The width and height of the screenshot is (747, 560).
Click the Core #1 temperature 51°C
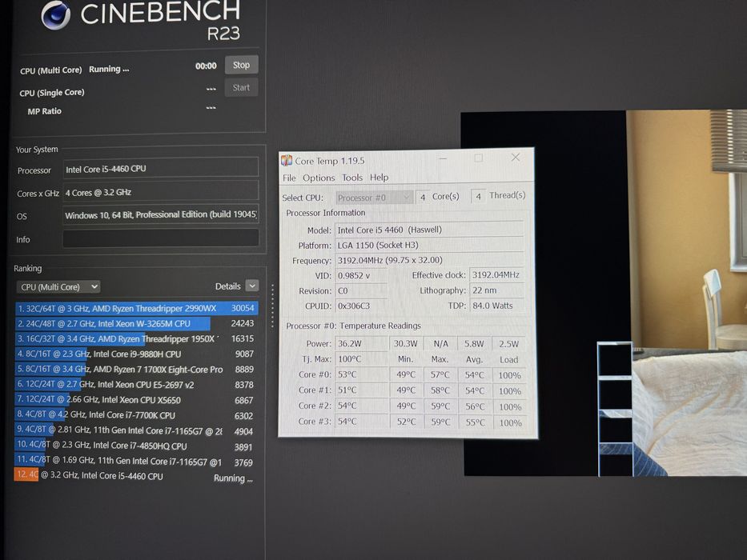click(360, 390)
